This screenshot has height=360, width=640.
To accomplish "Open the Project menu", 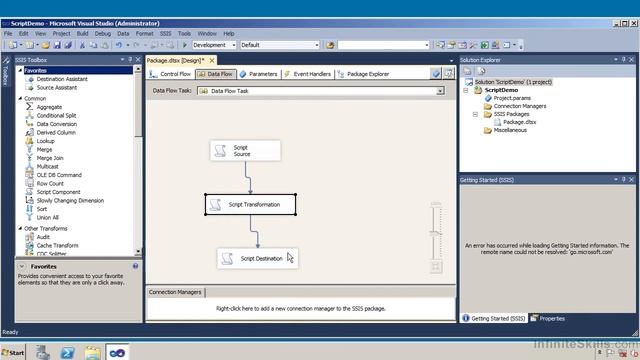I will pyautogui.click(x=61, y=33).
